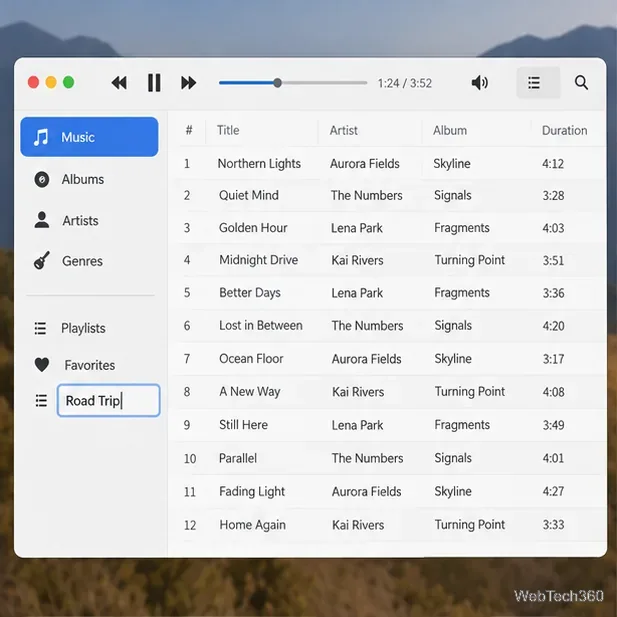Viewport: 617px width, 617px height.
Task: Select song Quiet Mind
Action: pyautogui.click(x=249, y=195)
